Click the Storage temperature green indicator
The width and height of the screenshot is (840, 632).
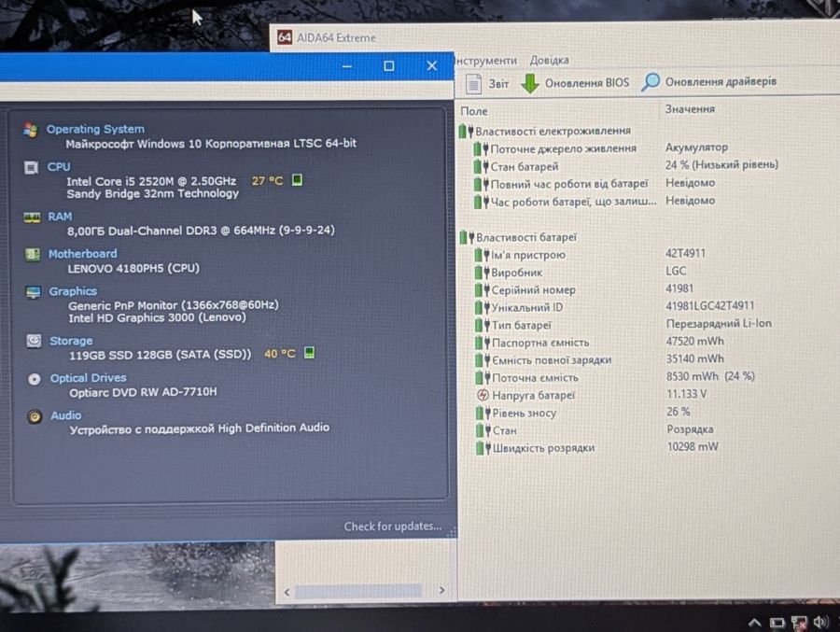(309, 353)
